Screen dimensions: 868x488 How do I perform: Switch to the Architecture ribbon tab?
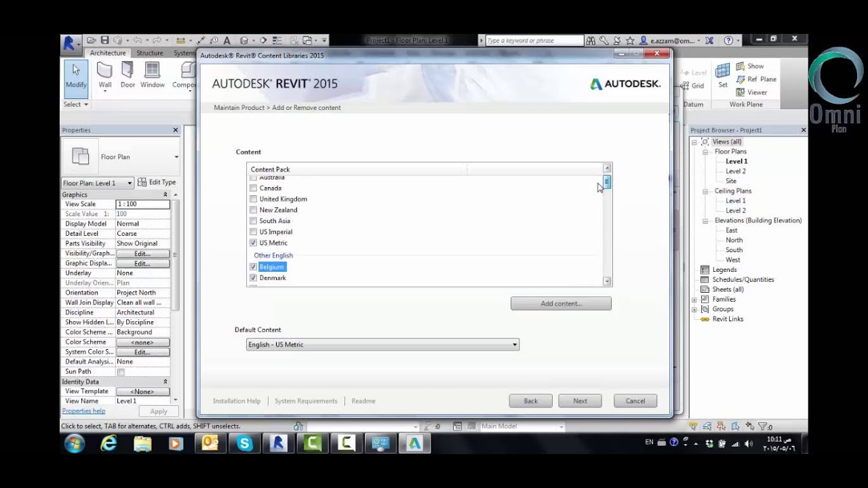(108, 53)
